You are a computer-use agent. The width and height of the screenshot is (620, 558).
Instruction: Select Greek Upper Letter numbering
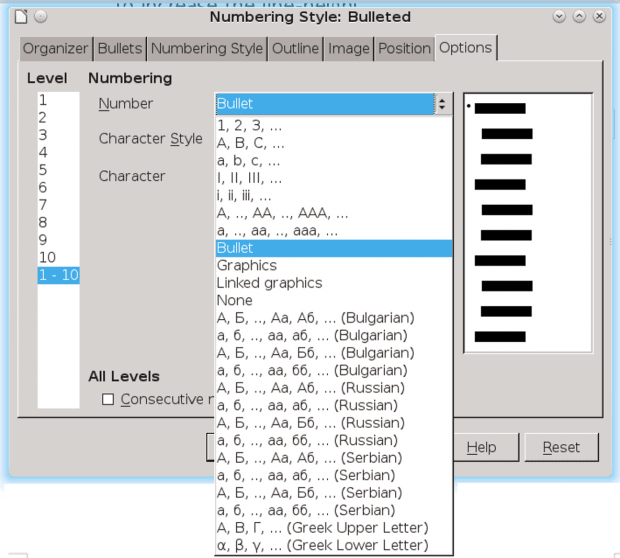334,528
